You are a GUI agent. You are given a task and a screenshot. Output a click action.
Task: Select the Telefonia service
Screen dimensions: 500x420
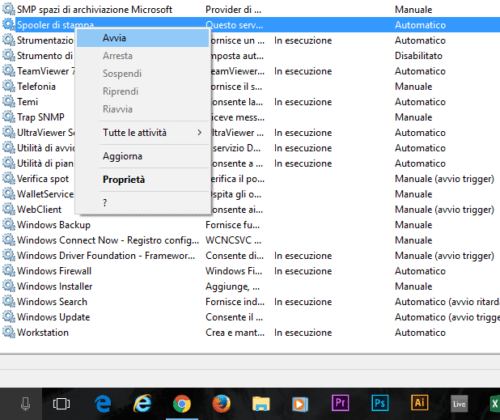click(36, 86)
